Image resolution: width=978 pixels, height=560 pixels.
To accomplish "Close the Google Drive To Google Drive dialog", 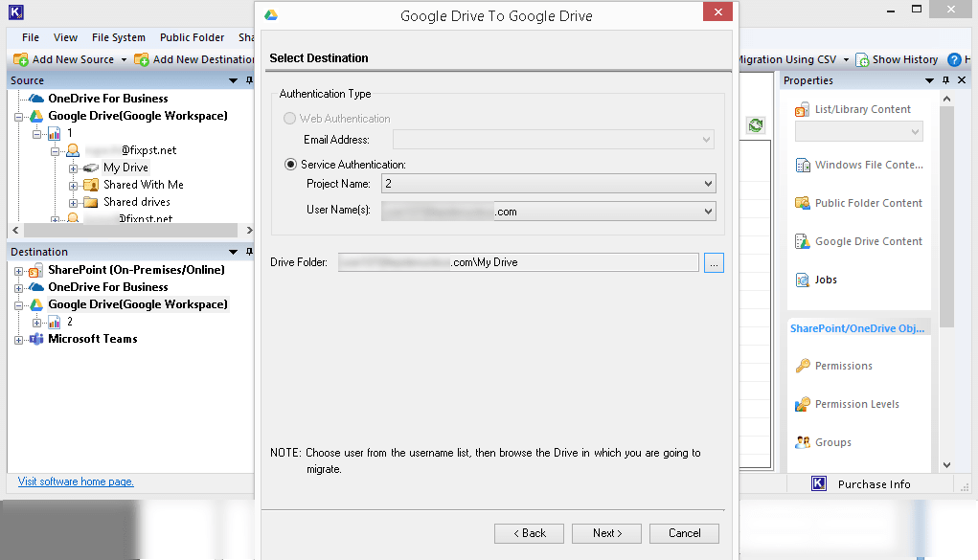I will coord(717,11).
